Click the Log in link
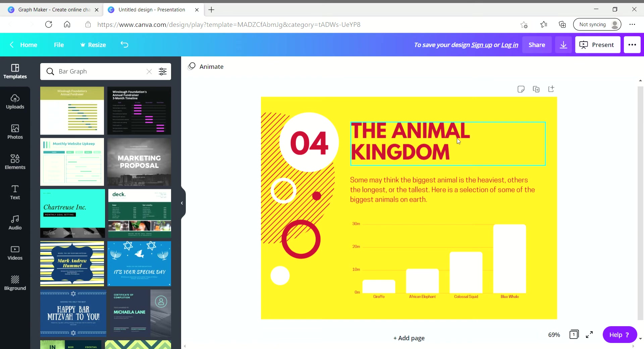The height and width of the screenshot is (349, 644). (x=509, y=45)
